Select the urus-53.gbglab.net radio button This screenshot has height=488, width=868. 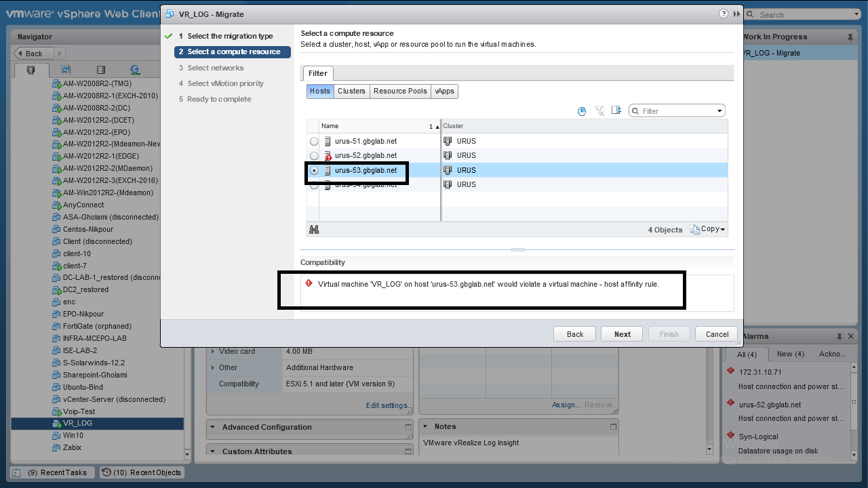point(314,171)
